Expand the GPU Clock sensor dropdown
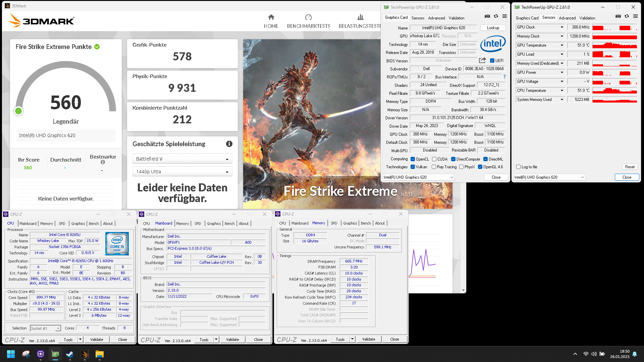The height and width of the screenshot is (362, 644). point(562,27)
